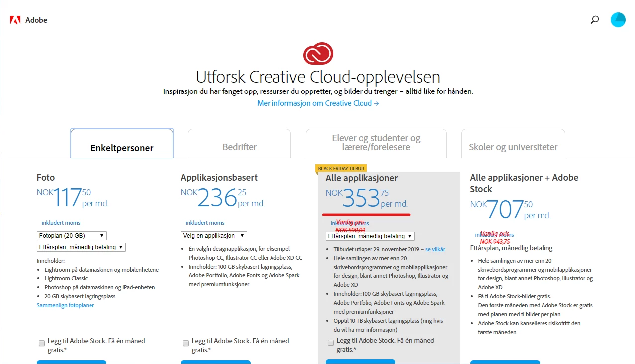Click the Applikasjonsbasert plan heading
The width and height of the screenshot is (635, 364).
(219, 178)
